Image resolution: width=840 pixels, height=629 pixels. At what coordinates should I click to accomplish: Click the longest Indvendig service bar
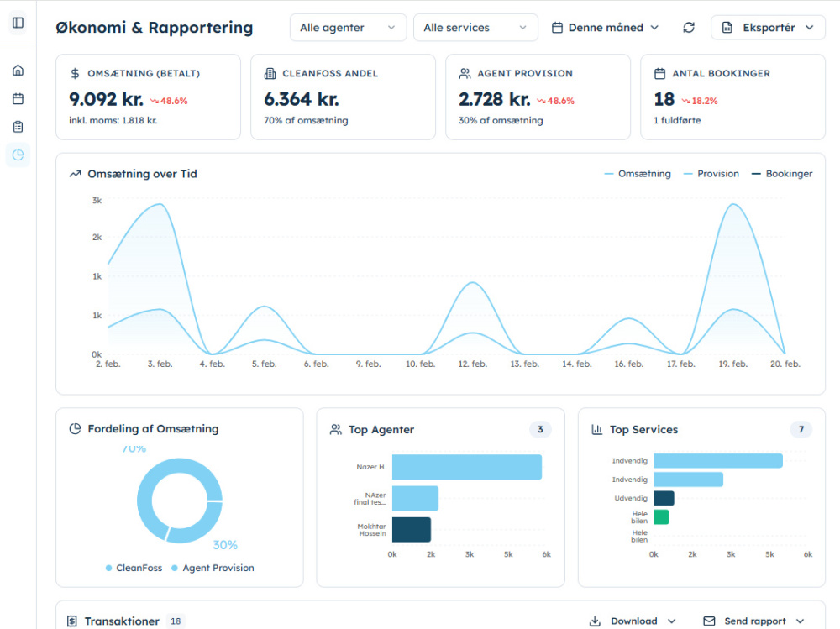pyautogui.click(x=718, y=461)
